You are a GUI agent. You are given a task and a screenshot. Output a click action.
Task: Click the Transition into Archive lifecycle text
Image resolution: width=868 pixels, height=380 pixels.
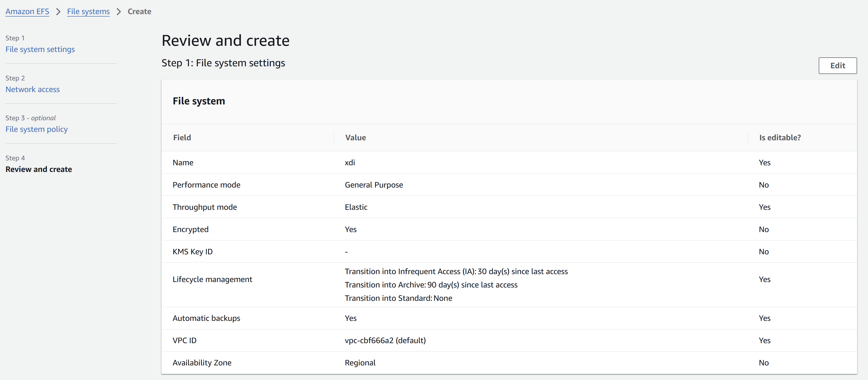(x=431, y=285)
